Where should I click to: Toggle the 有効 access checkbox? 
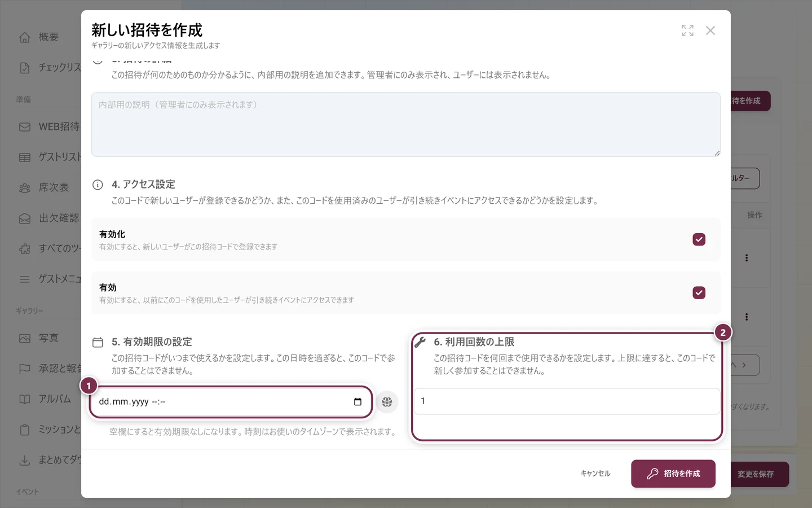[699, 292]
